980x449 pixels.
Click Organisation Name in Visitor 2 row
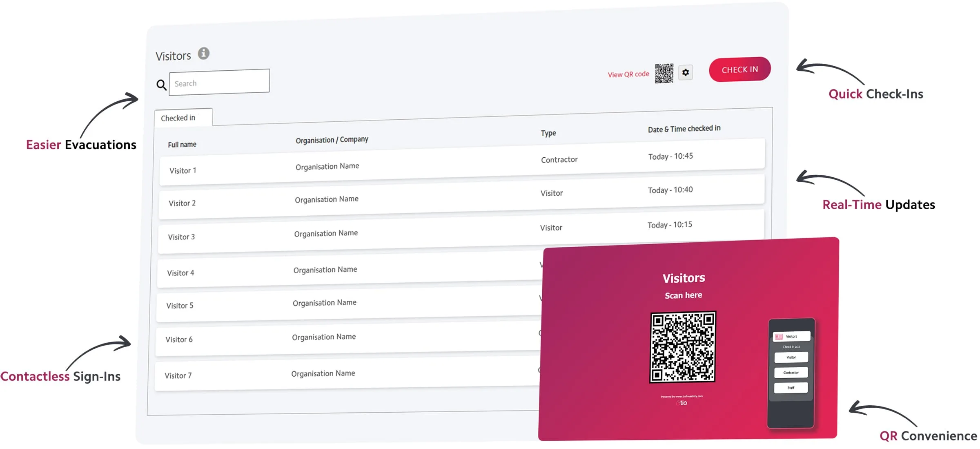tap(327, 199)
